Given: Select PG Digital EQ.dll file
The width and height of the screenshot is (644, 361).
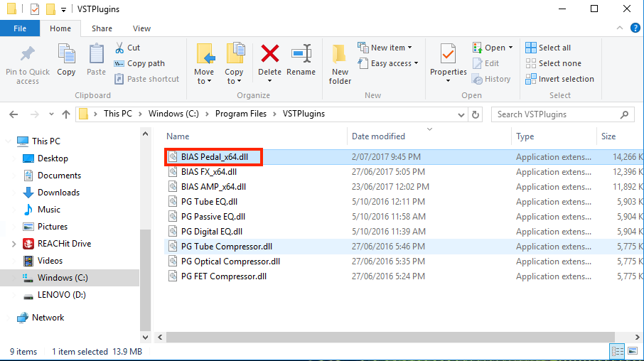Looking at the screenshot, I should (212, 231).
